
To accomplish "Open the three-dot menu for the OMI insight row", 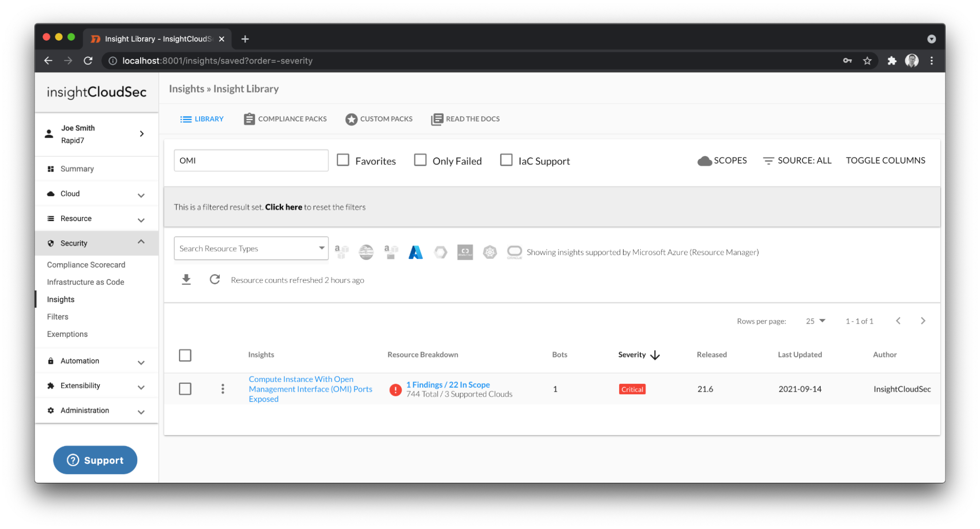I will [223, 389].
